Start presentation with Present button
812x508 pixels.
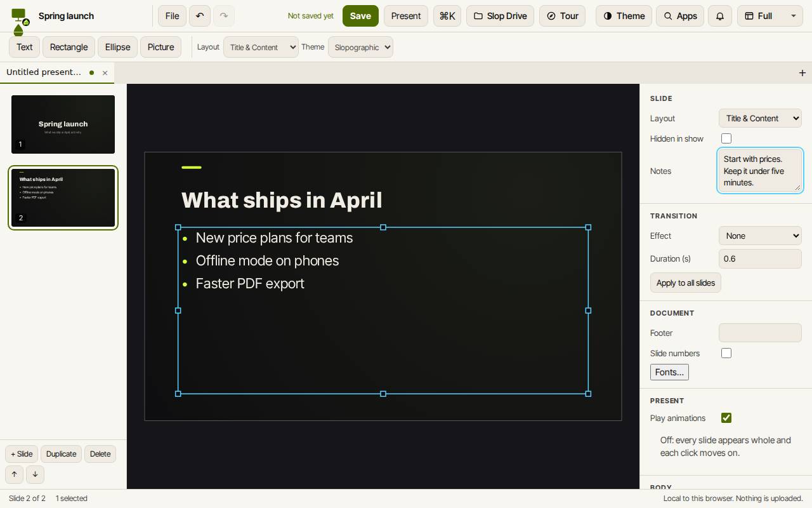pyautogui.click(x=406, y=16)
